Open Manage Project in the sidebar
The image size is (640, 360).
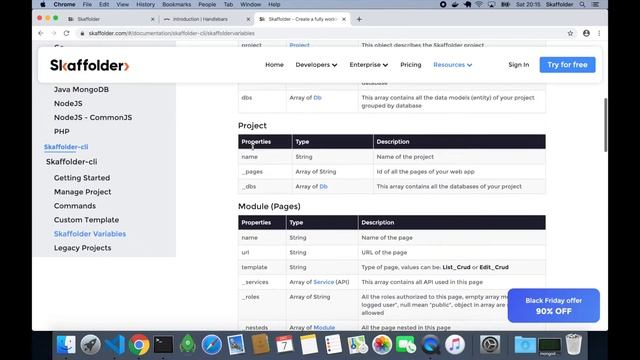[82, 192]
